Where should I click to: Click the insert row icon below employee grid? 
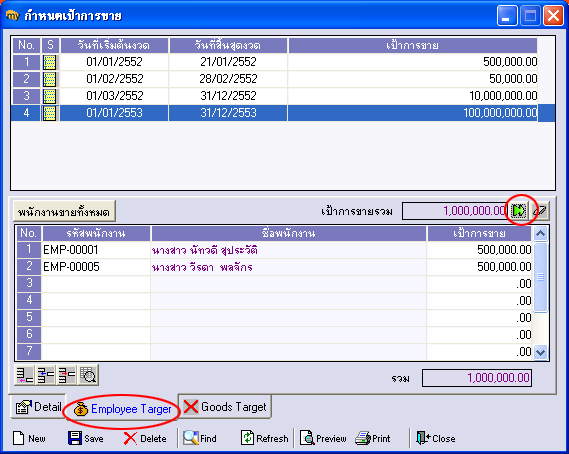click(24, 375)
